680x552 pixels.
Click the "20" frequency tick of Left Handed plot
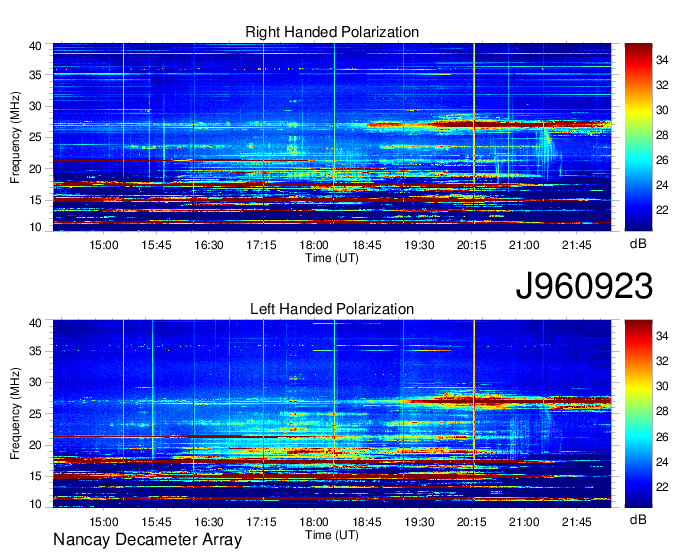[x=36, y=445]
